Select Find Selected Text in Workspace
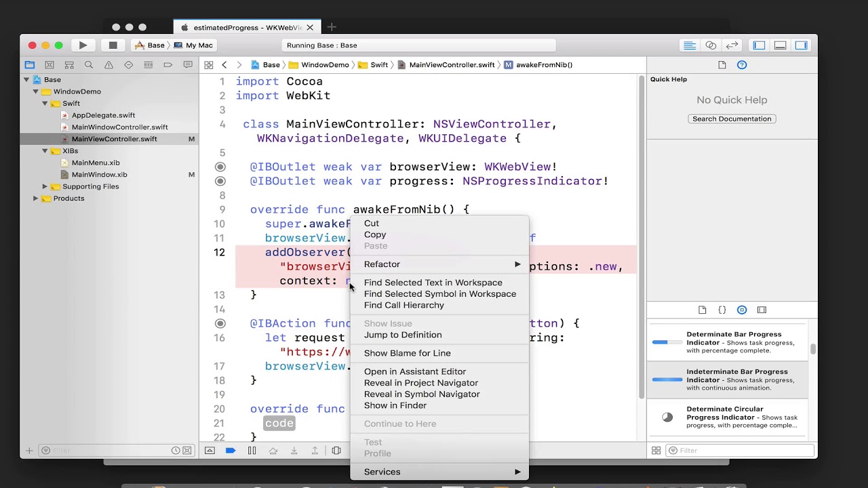 pos(439,283)
